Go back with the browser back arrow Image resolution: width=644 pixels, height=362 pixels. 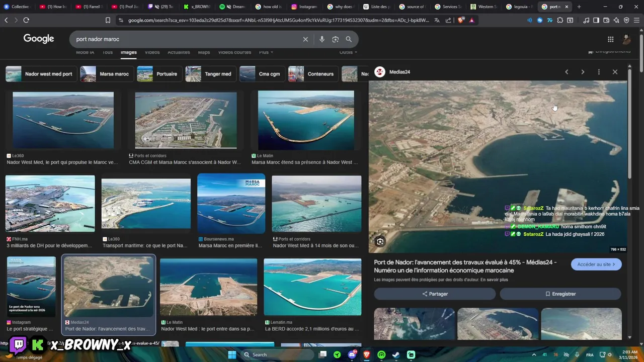6,20
